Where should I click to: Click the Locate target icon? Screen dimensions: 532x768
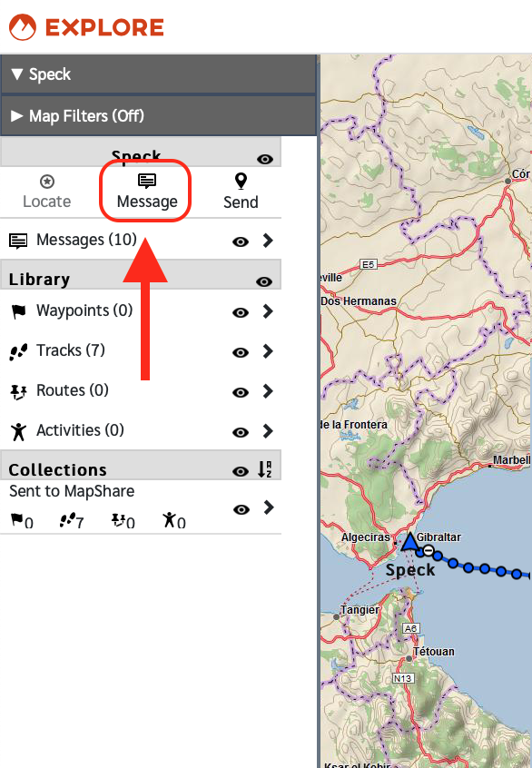coord(47,182)
